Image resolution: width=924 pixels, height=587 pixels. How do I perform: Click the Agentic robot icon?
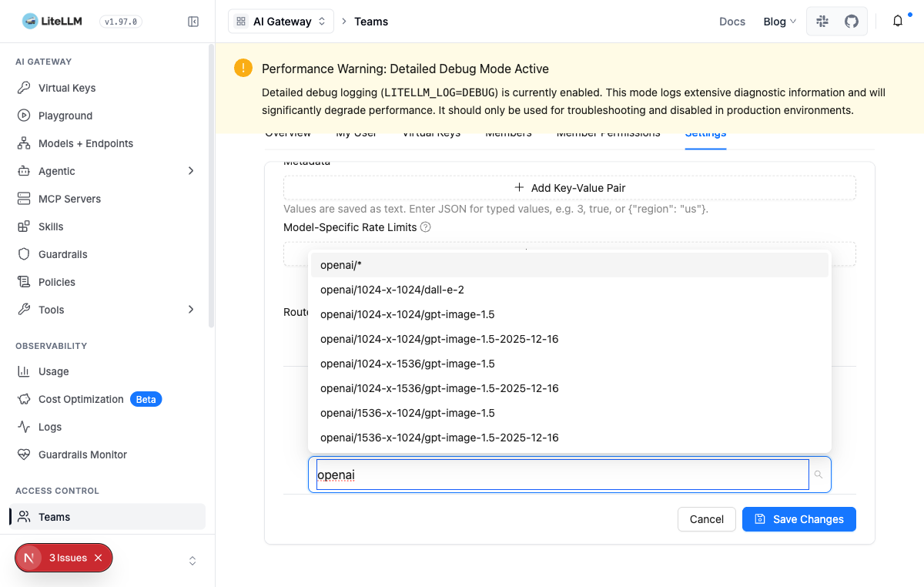(24, 171)
